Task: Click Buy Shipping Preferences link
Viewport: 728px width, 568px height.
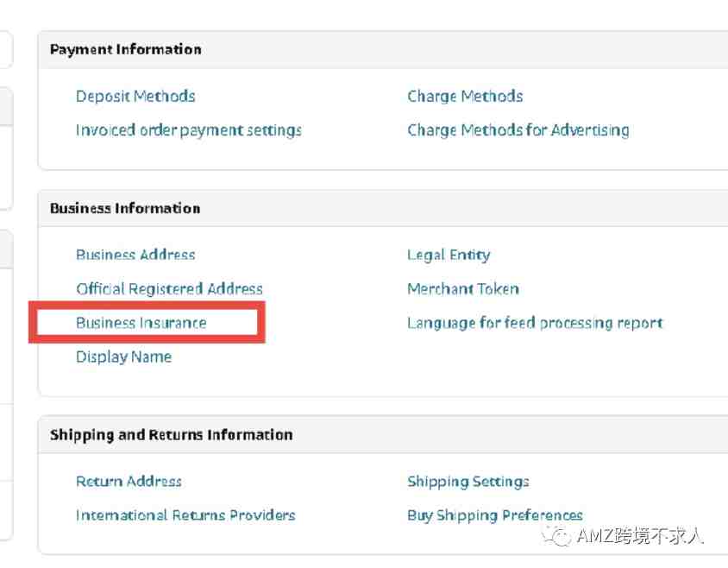Action: (495, 515)
